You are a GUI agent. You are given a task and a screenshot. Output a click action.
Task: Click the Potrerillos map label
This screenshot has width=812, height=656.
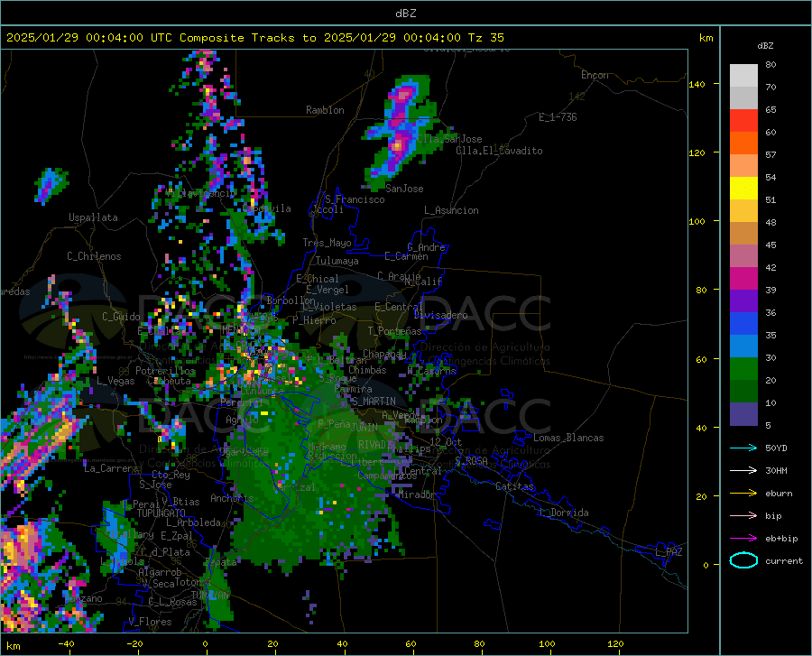pos(165,371)
